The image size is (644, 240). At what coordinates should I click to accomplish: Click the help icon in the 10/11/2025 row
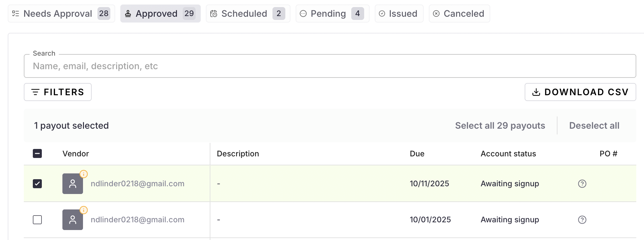(x=582, y=184)
